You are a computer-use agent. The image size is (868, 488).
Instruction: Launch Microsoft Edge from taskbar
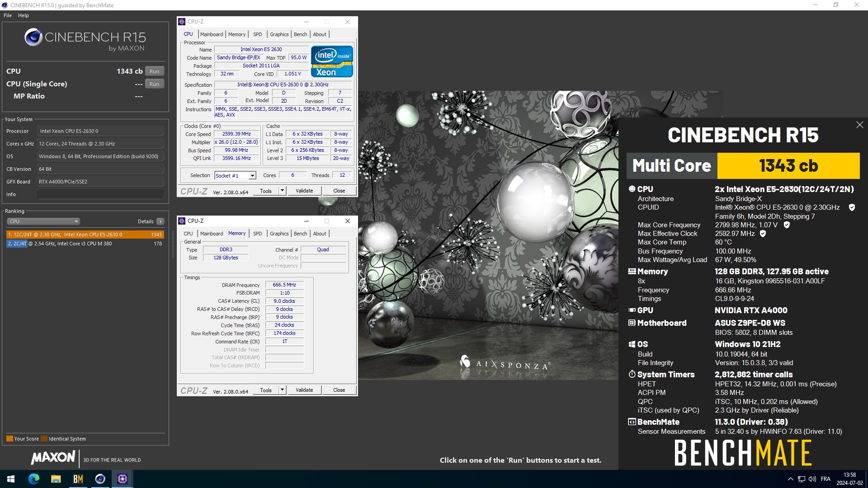point(33,479)
